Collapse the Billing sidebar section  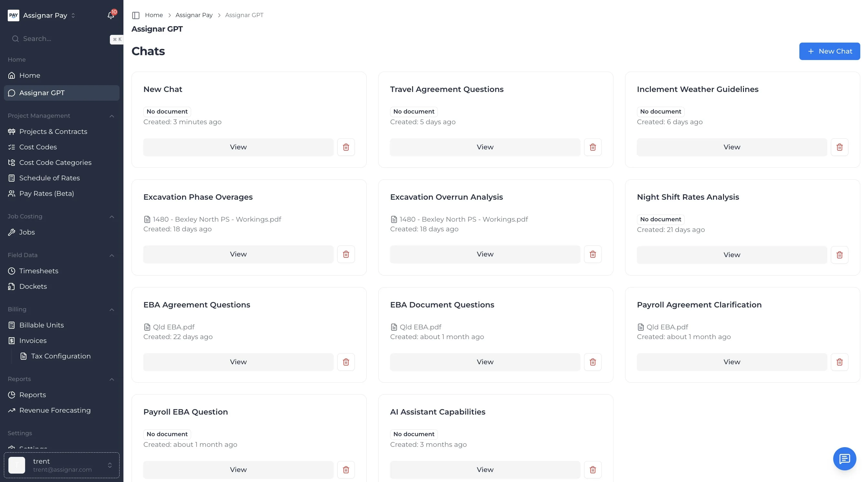pos(112,310)
